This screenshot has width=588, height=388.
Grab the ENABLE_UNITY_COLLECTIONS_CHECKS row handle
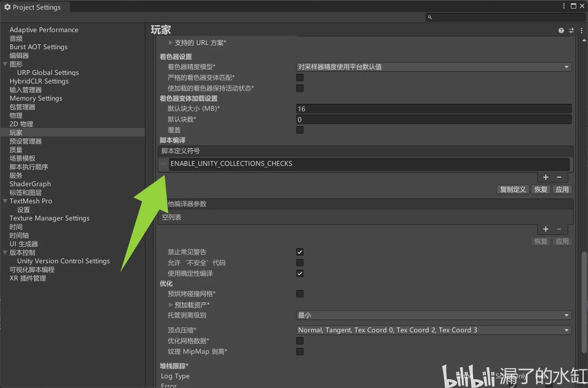164,164
